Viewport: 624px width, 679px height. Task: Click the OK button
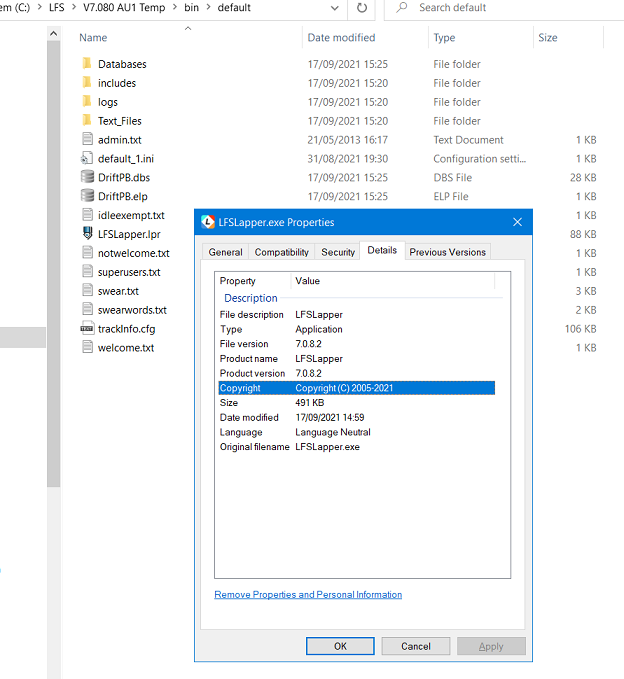(340, 646)
